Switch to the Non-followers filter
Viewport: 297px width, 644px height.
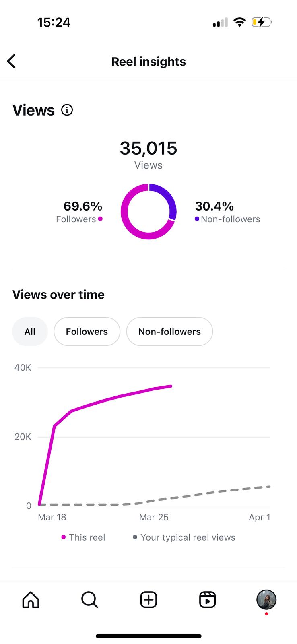point(169,332)
